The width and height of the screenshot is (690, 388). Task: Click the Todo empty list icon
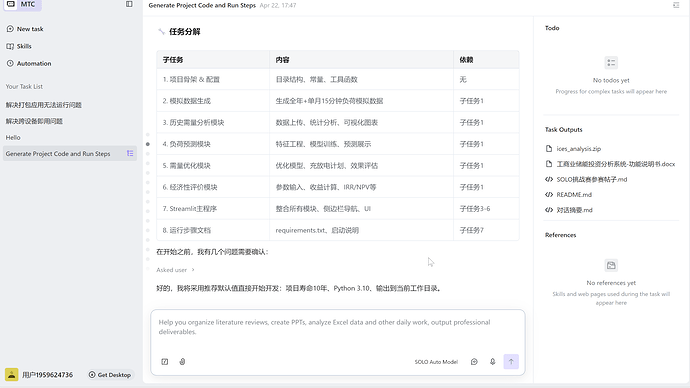tap(611, 63)
